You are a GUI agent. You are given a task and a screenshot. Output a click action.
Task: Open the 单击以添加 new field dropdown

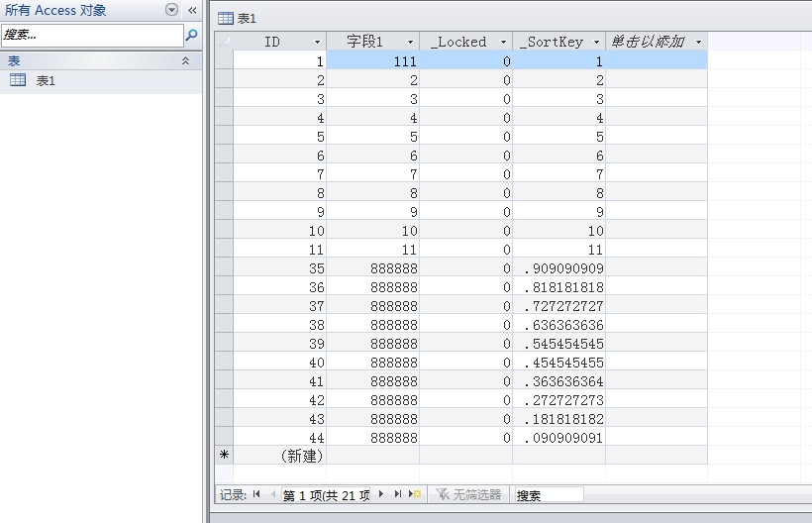tap(698, 42)
